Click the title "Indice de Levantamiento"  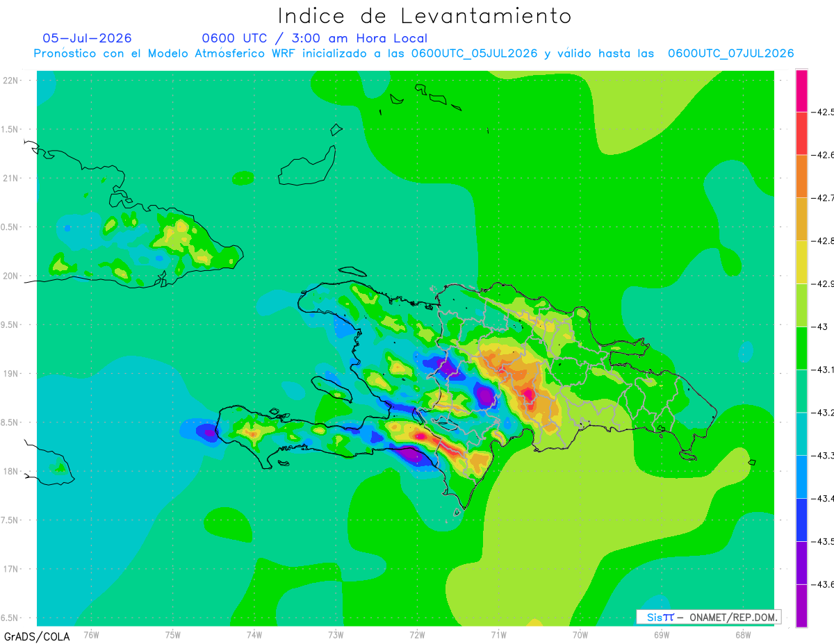(x=425, y=16)
